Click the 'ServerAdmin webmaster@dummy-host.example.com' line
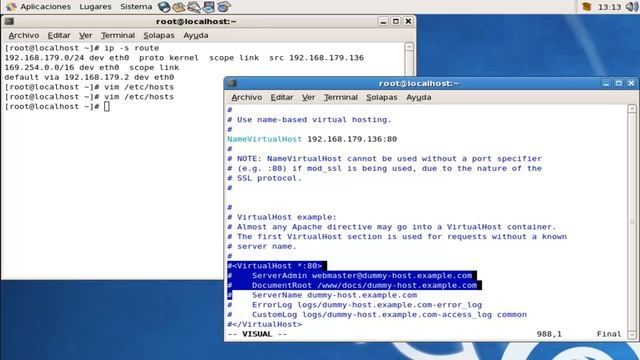Image resolution: width=640 pixels, height=360 pixels. (x=352, y=276)
